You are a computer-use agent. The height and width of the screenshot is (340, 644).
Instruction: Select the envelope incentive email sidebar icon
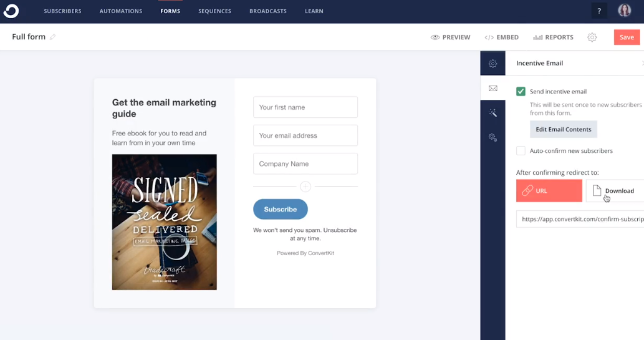(x=493, y=88)
